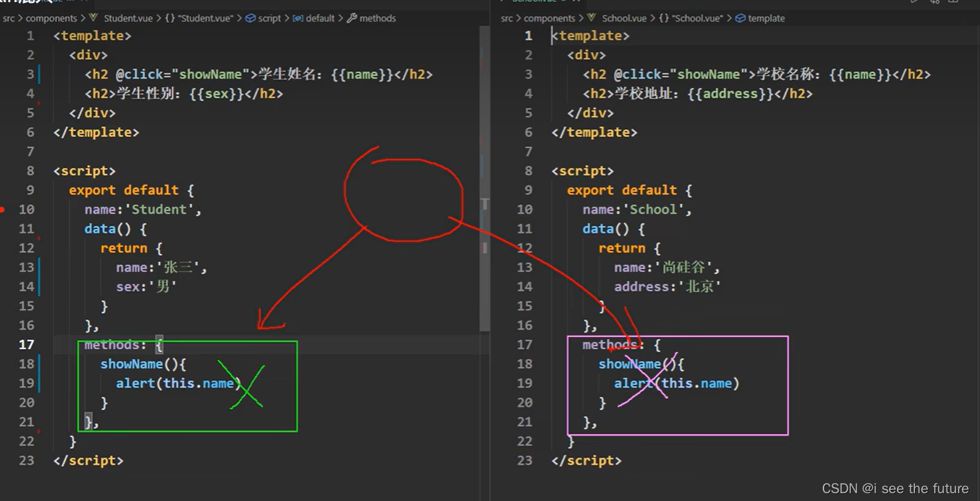This screenshot has width=980, height=501.
Task: Select the Student.vue file breadcrumb
Action: click(129, 19)
